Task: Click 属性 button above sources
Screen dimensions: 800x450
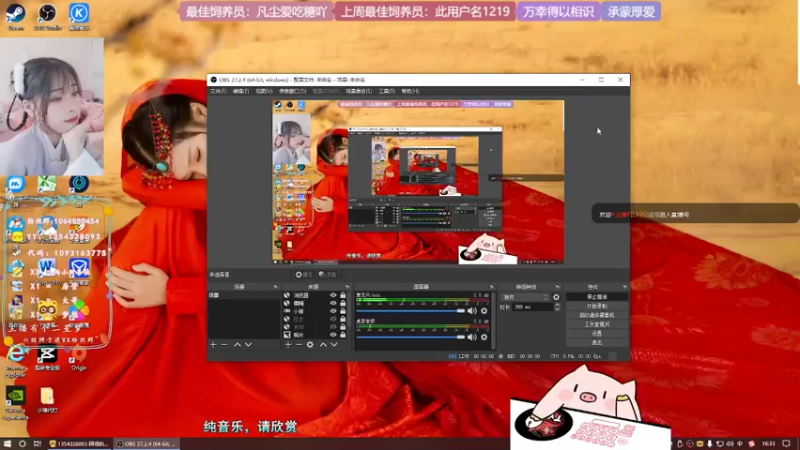Action: [304, 274]
